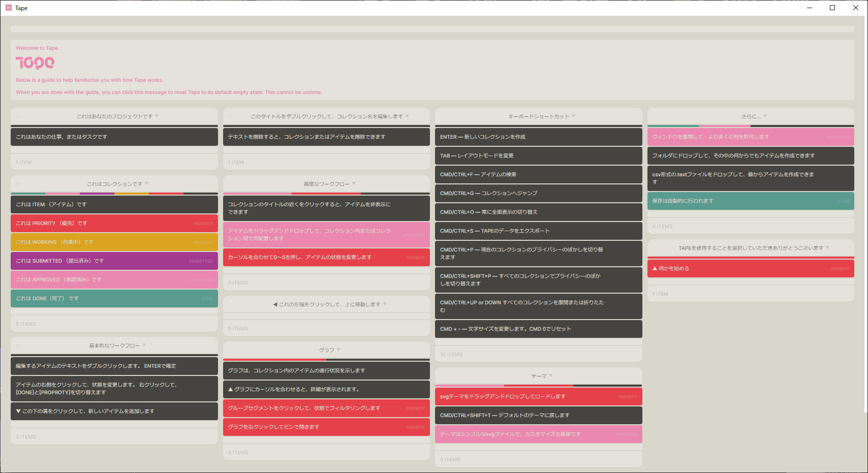
Task: Minimize the Tape window
Action: point(810,8)
